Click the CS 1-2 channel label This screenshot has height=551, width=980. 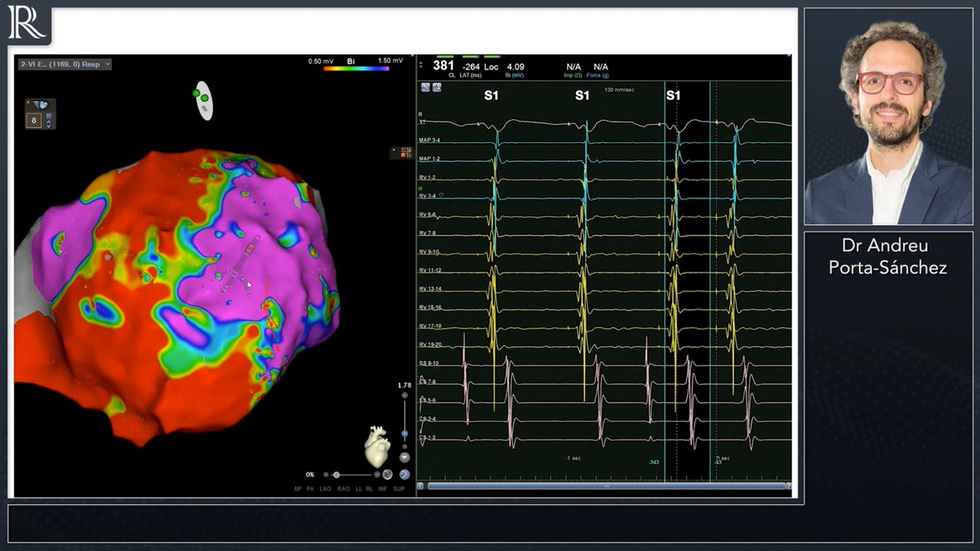click(x=427, y=438)
